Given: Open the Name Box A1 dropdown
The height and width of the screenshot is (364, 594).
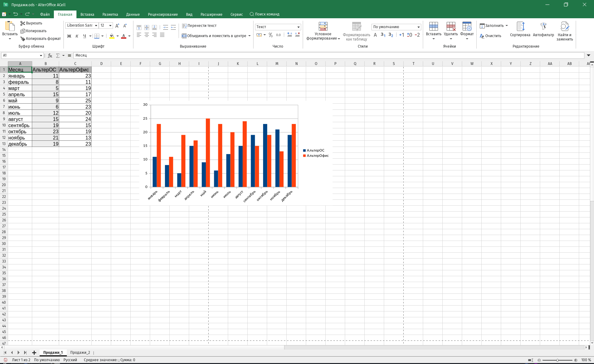Looking at the screenshot, I should (41, 55).
